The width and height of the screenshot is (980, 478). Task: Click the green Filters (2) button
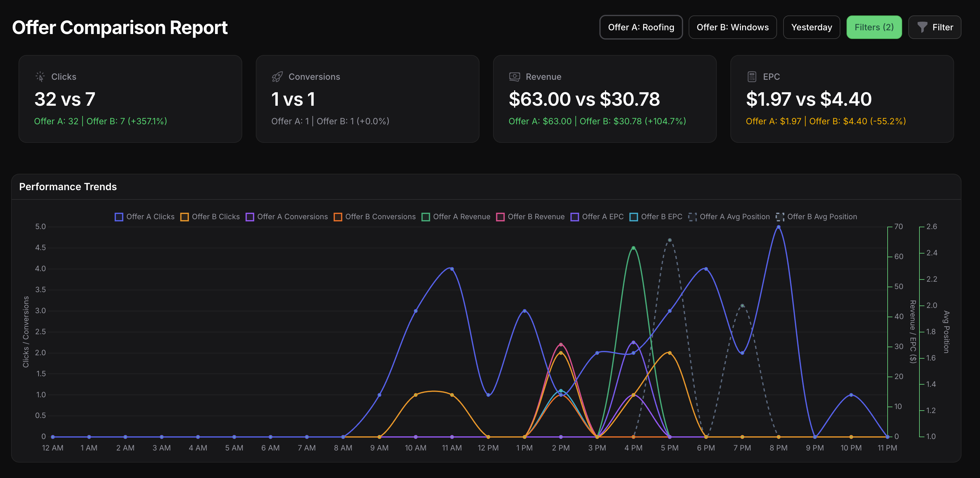click(874, 27)
